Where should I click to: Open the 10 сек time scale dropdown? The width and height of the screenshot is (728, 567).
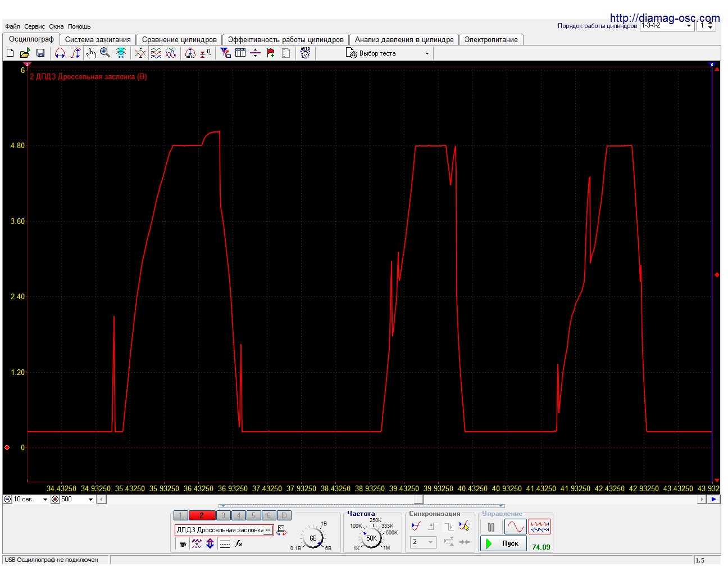point(45,499)
